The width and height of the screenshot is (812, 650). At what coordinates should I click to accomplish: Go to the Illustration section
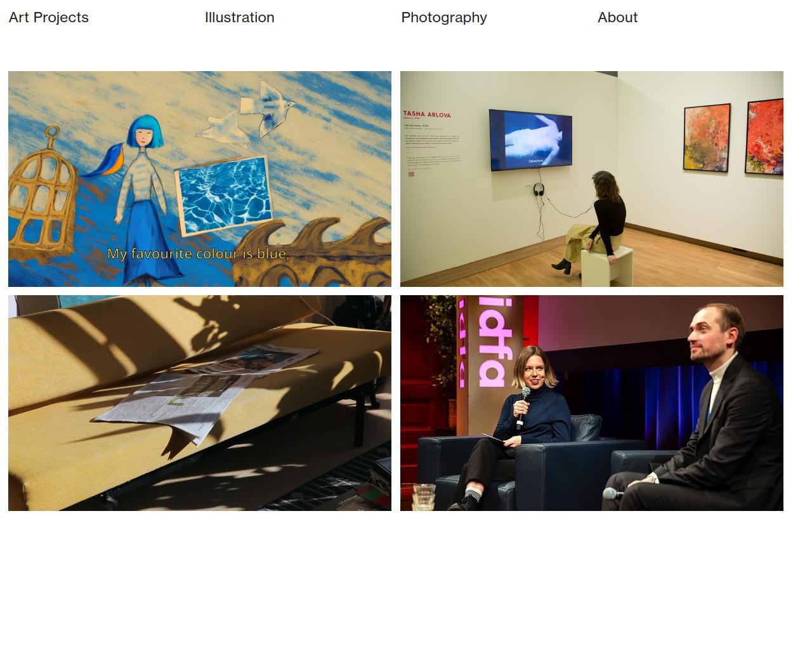click(239, 18)
